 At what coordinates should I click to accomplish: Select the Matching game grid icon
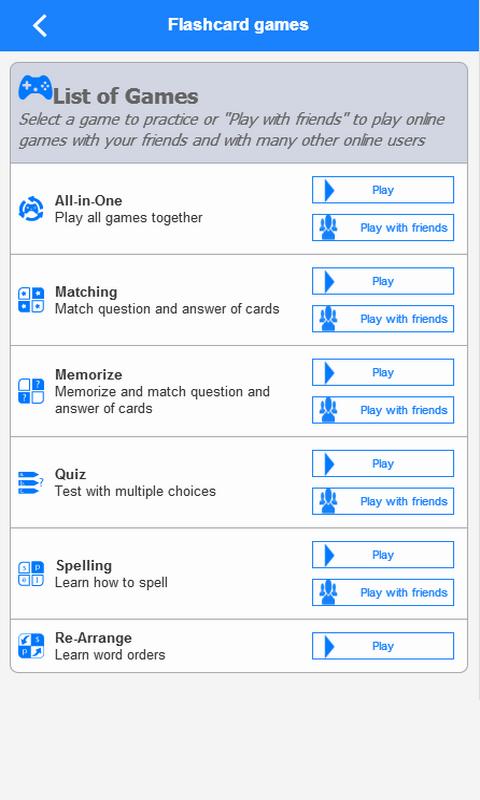point(31,299)
